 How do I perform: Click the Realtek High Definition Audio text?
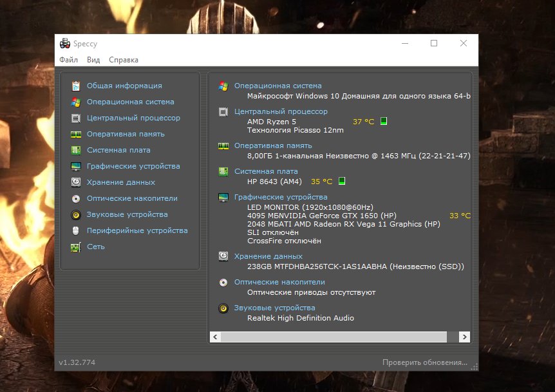(301, 318)
